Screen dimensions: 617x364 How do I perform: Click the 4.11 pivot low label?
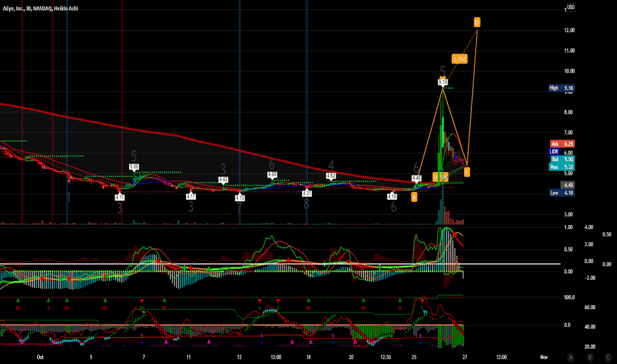point(120,197)
